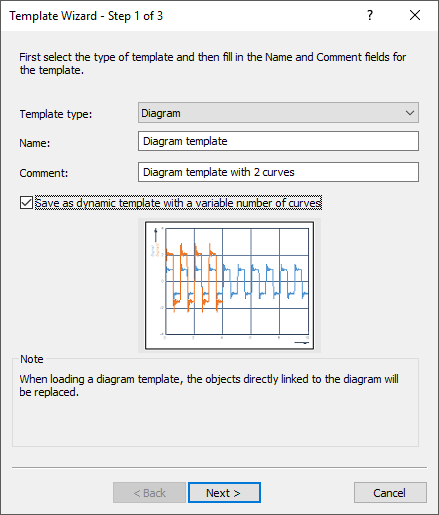Click the y-axis arrow icon in preview

click(155, 235)
